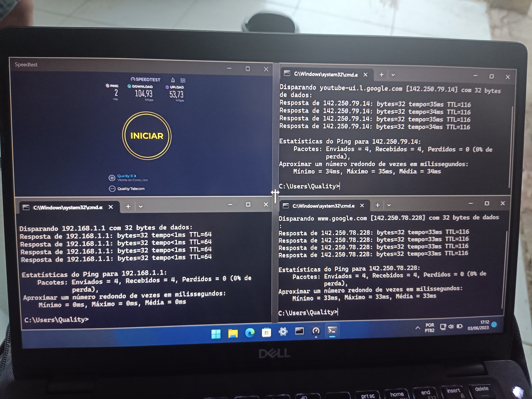Expand profile dropdown in bottom-left terminal
532x399 pixels.
point(141,207)
